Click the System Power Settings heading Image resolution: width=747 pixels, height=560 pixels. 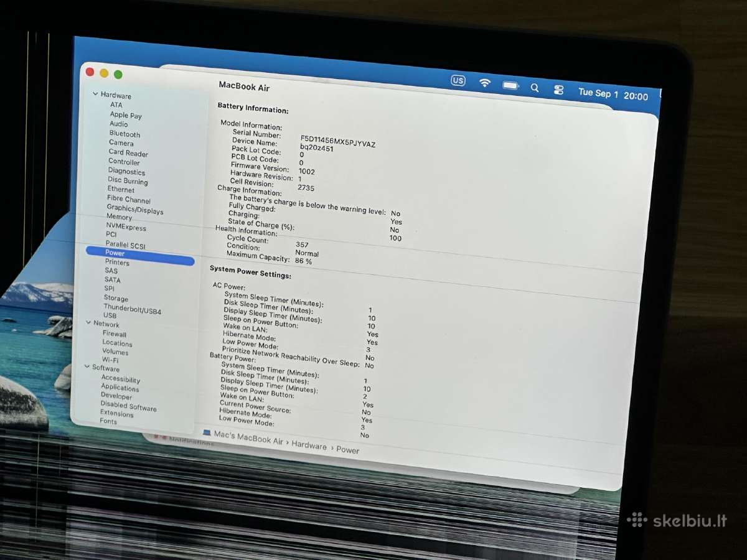point(250,272)
